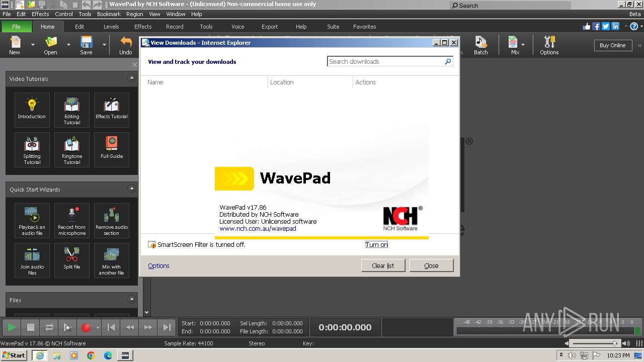
Task: Click the sidebar scroll down arrow
Action: tap(146, 313)
